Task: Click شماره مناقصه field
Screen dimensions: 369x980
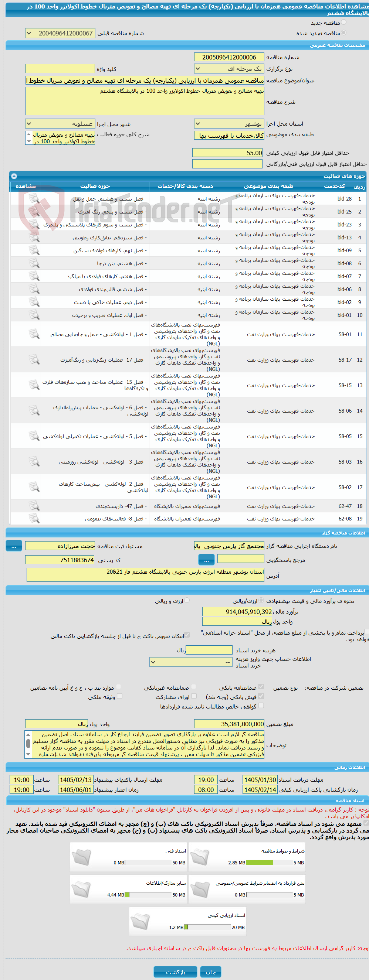Action: pyautogui.click(x=229, y=57)
